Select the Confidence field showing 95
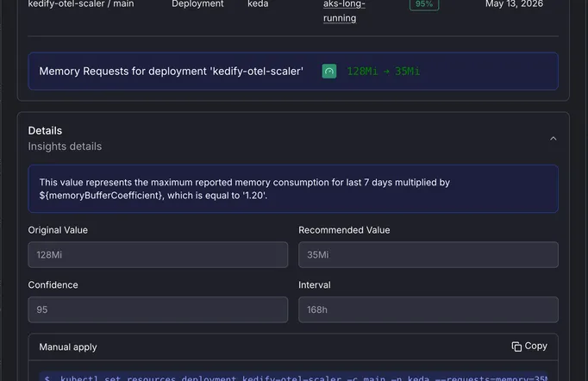588x381 pixels. (158, 309)
